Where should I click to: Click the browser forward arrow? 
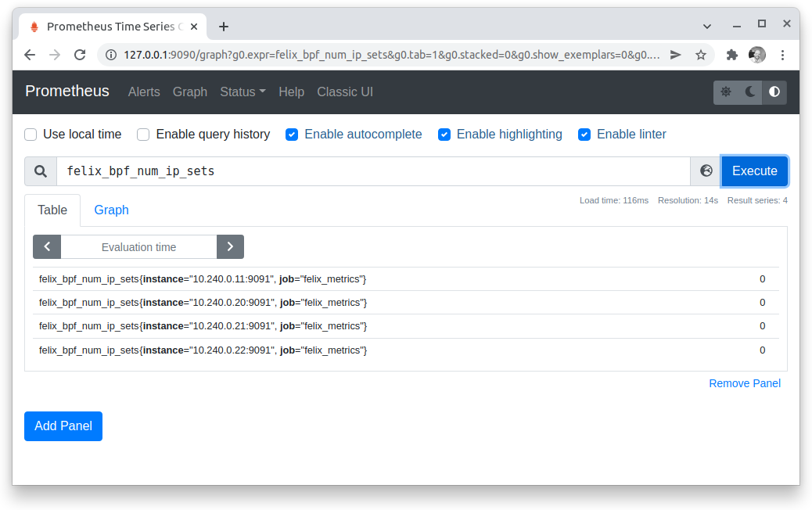click(x=55, y=55)
